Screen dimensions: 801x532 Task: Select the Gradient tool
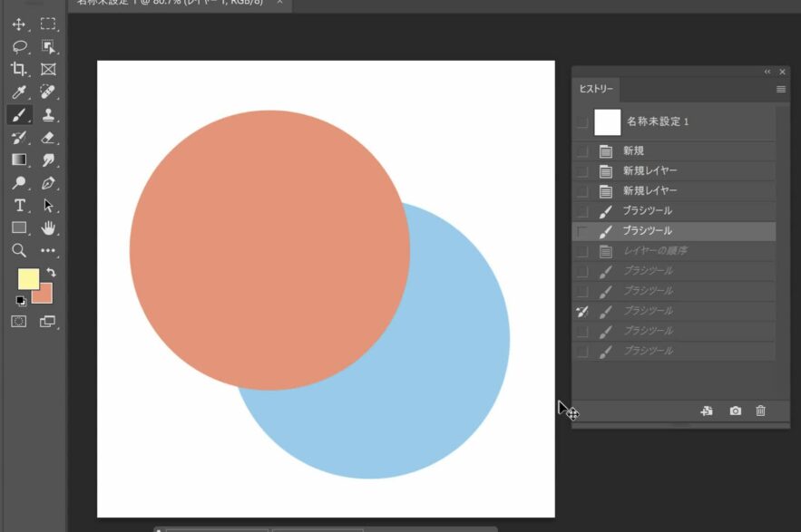pyautogui.click(x=19, y=160)
